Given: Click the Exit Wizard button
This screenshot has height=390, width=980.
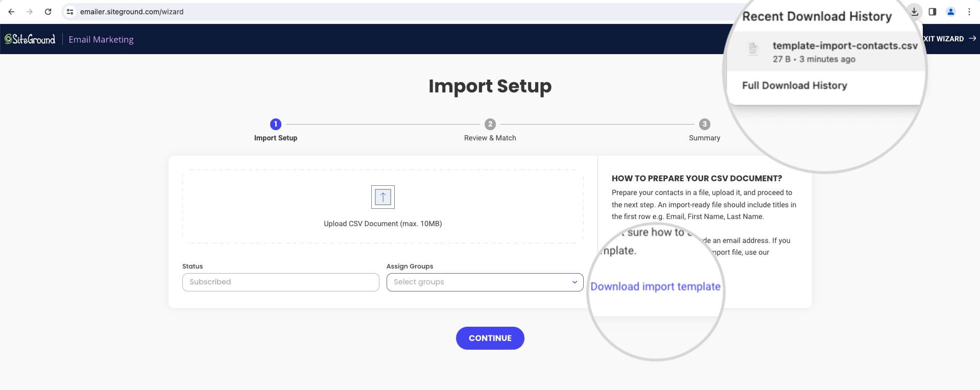Looking at the screenshot, I should (x=949, y=39).
